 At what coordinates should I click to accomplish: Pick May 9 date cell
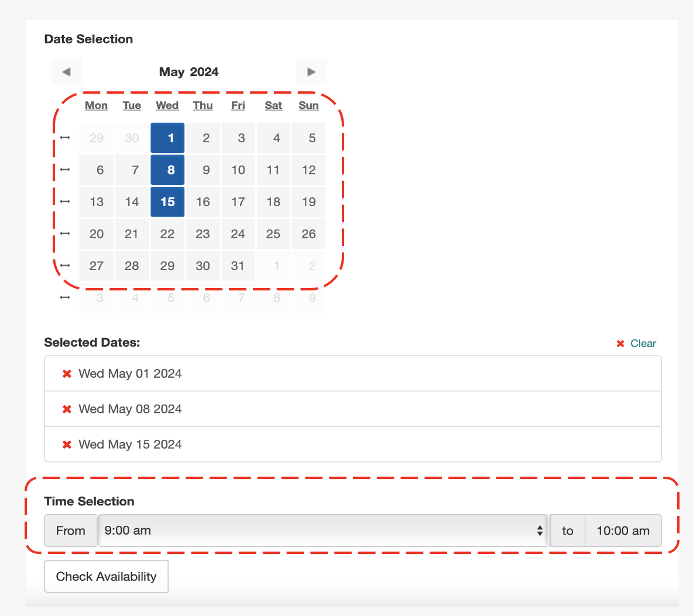pyautogui.click(x=203, y=170)
